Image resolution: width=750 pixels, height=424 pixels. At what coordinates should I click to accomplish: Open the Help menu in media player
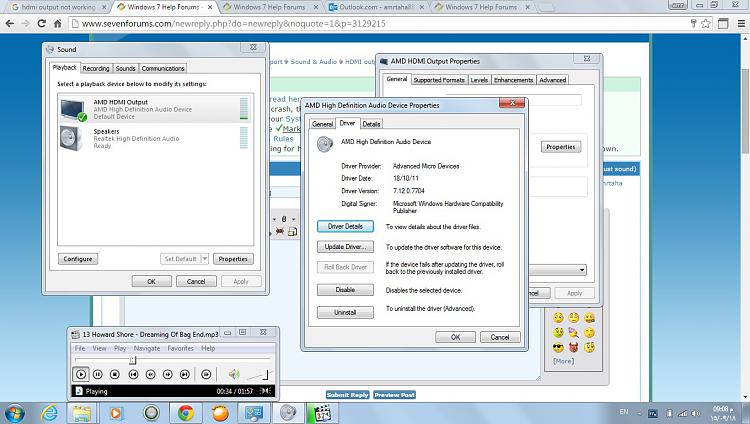208,348
